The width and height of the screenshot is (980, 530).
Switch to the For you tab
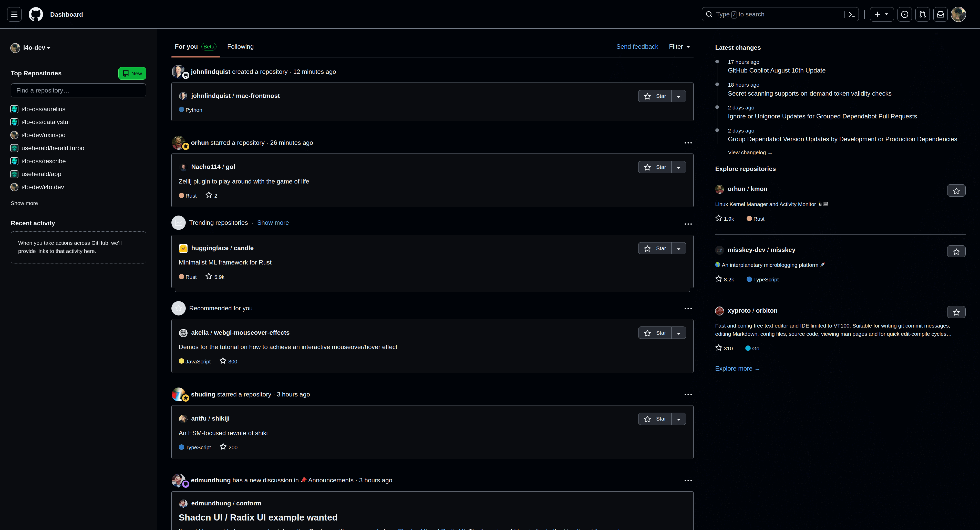(195, 47)
